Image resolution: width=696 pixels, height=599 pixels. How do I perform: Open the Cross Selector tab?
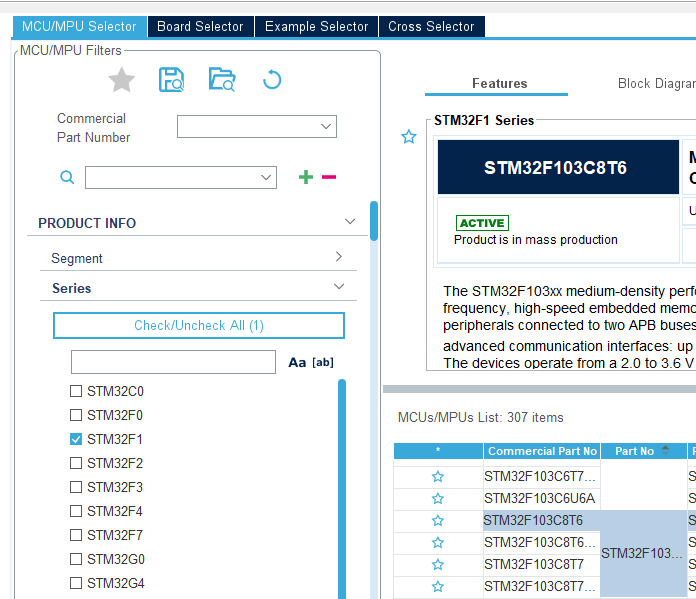[431, 26]
